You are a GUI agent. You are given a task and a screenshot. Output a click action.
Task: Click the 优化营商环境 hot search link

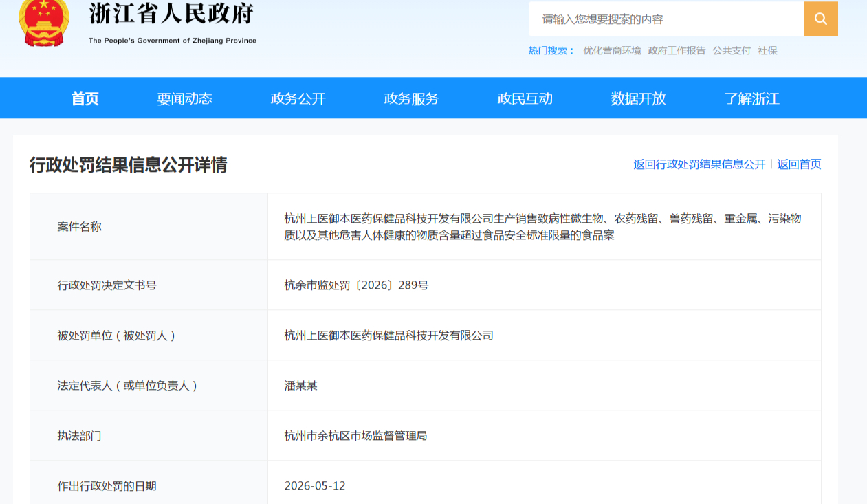point(612,50)
